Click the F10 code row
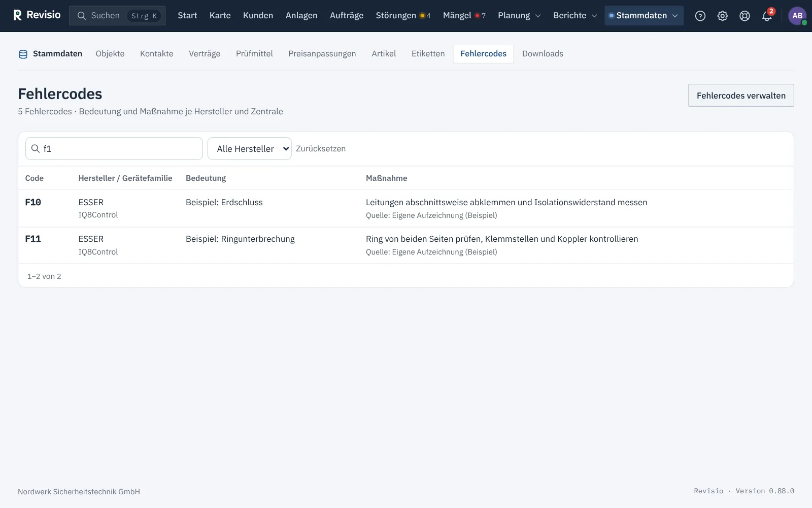The image size is (812, 508). 406,208
